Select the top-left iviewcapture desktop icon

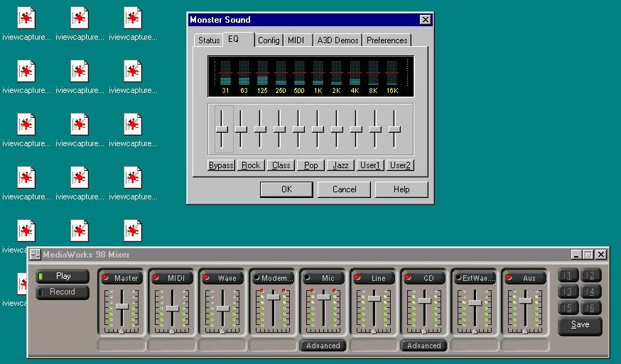pyautogui.click(x=26, y=23)
